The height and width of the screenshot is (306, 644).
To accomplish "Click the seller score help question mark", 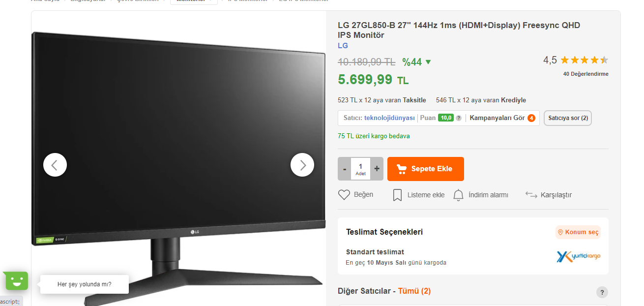I will pos(459,118).
